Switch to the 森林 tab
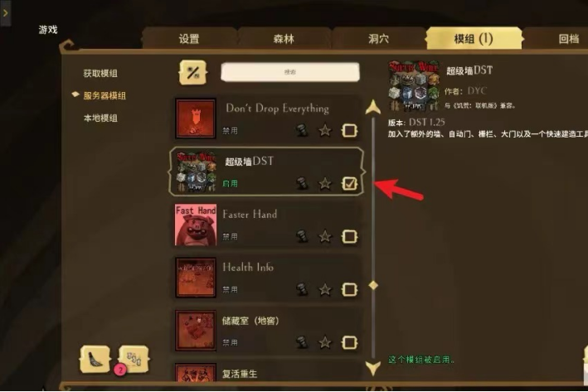This screenshot has width=588, height=392. click(284, 38)
